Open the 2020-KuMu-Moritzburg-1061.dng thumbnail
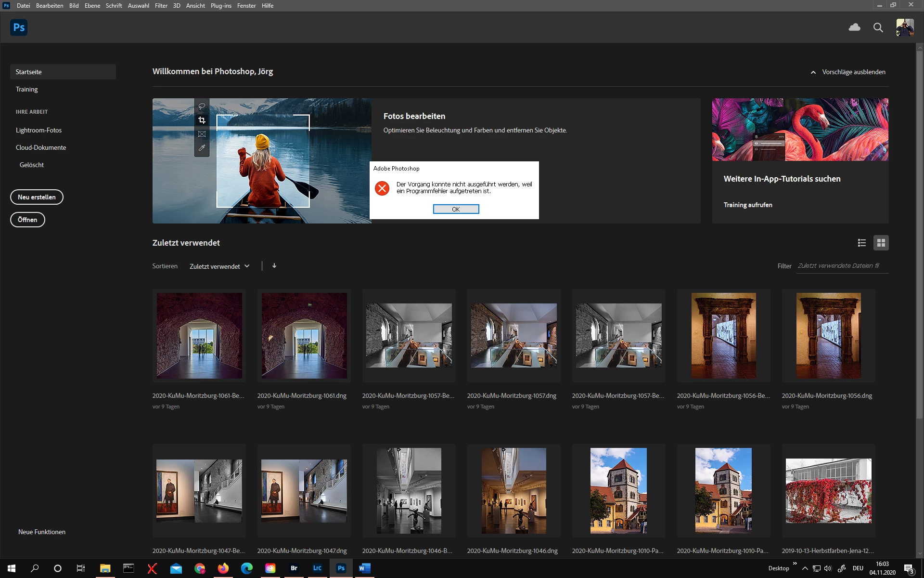This screenshot has height=578, width=924. tap(304, 336)
